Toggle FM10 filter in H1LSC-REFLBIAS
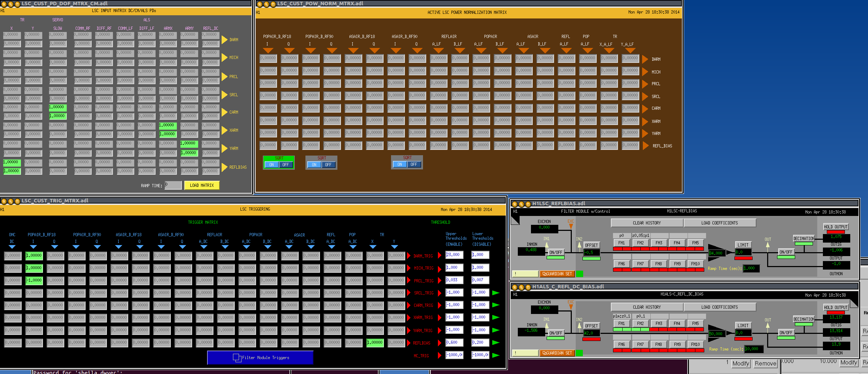The height and width of the screenshot is (374, 868). tap(695, 264)
